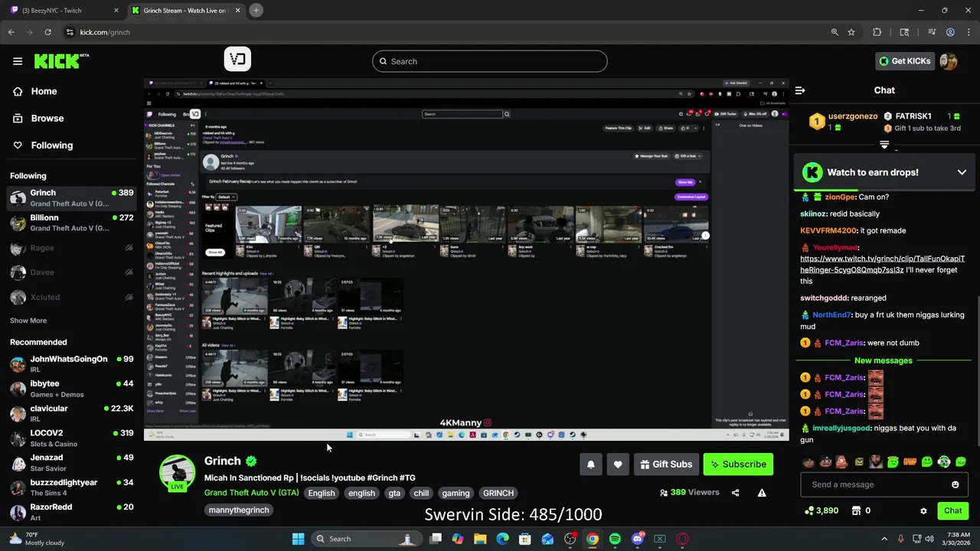
Task: Click the channel points balance 3,890
Action: point(822,510)
